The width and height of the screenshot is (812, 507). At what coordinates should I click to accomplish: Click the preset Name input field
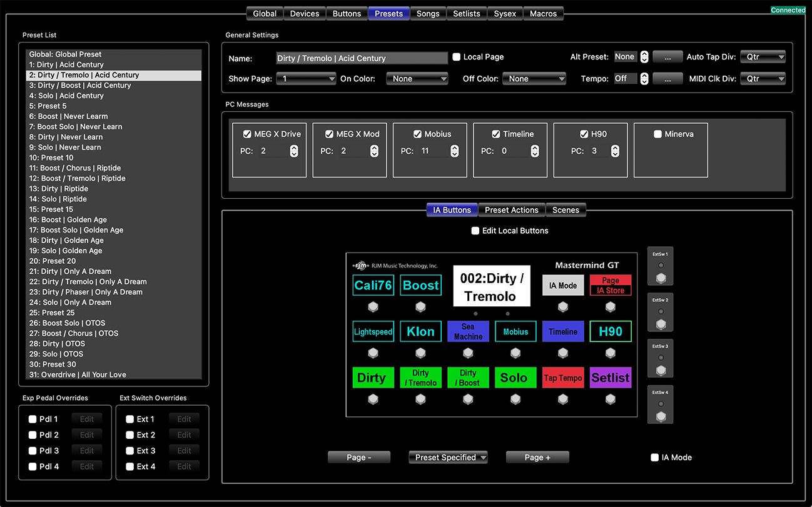coord(362,58)
